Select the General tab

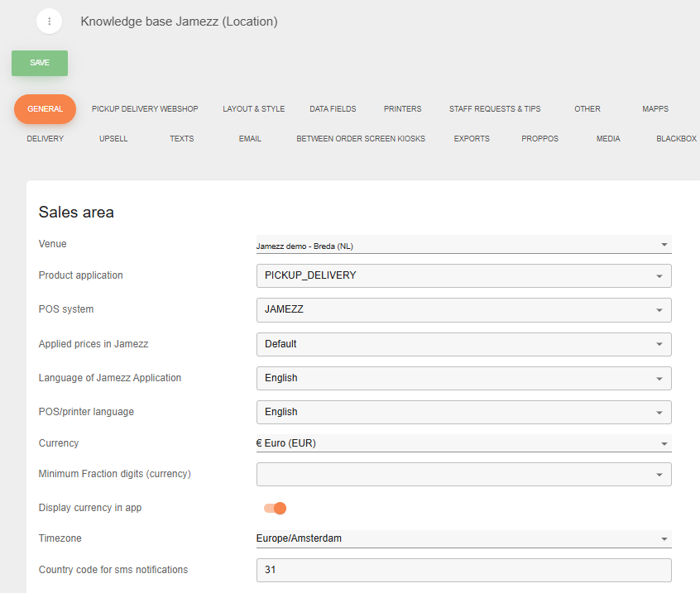point(45,109)
